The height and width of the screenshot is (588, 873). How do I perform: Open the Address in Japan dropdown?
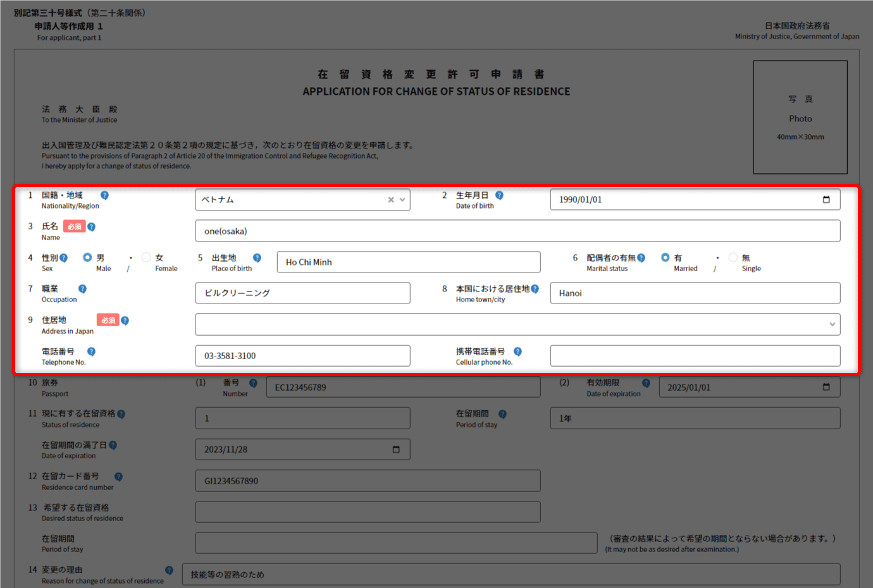[x=832, y=324]
